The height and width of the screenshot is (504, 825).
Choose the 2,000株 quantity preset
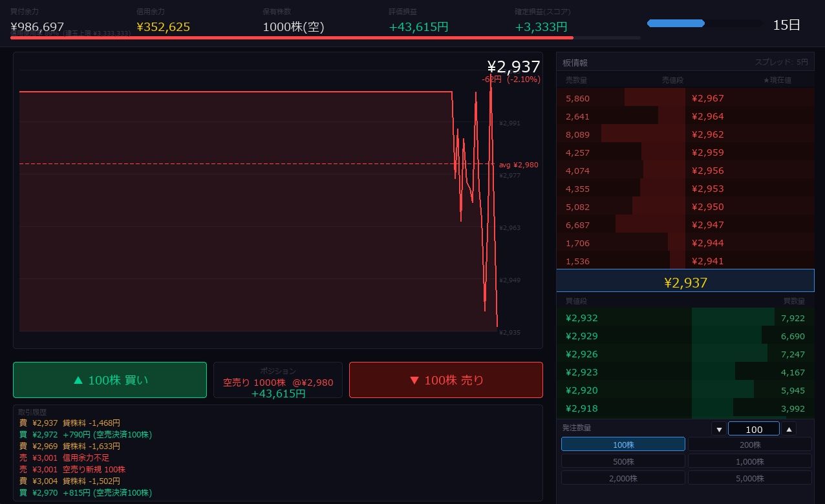click(623, 478)
